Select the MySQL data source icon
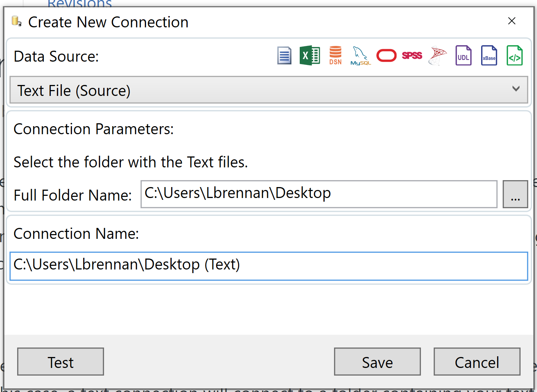The width and height of the screenshot is (537, 392). (x=360, y=55)
